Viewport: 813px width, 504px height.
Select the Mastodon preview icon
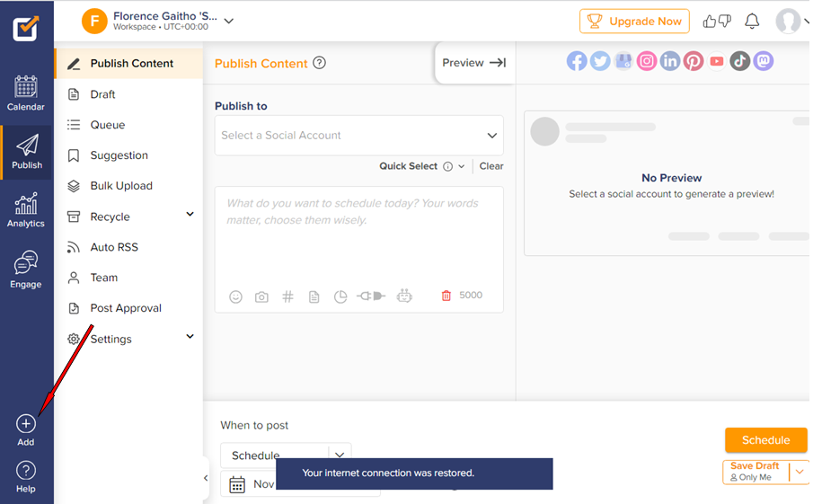pyautogui.click(x=764, y=61)
